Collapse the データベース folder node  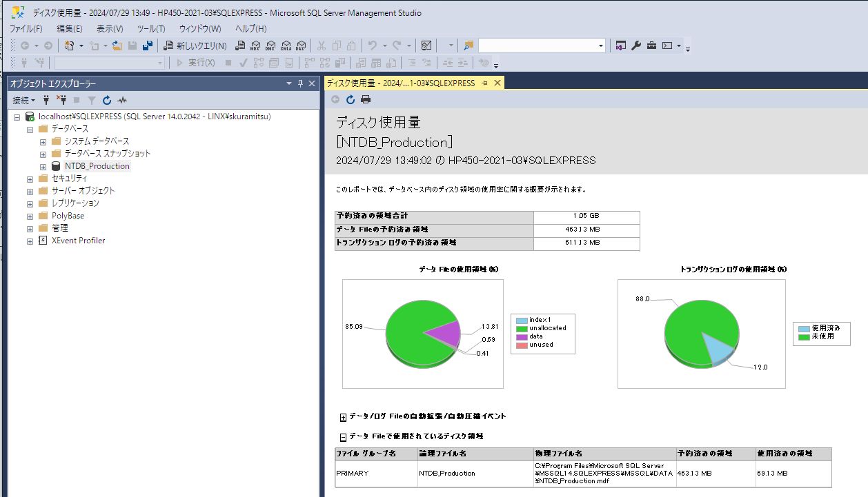pos(30,129)
